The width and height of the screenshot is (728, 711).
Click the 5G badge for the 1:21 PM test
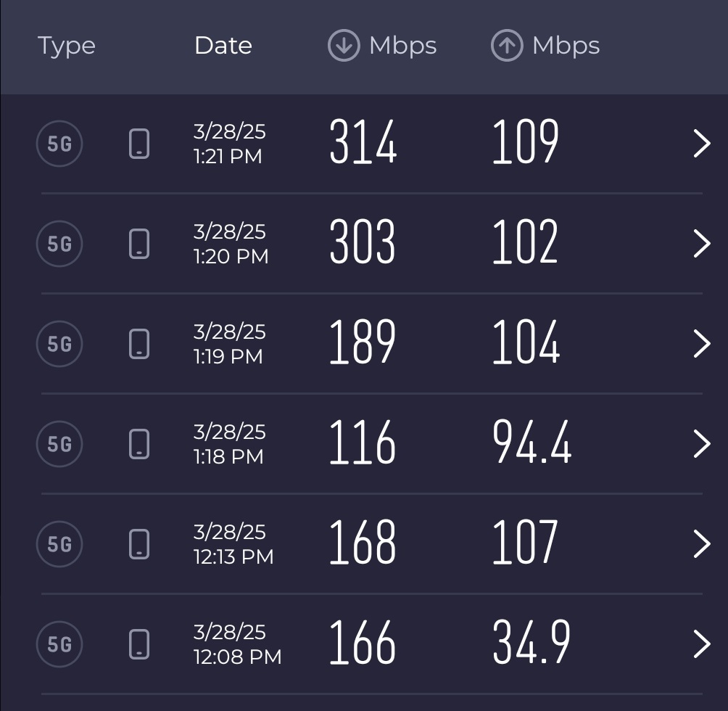[x=59, y=144]
